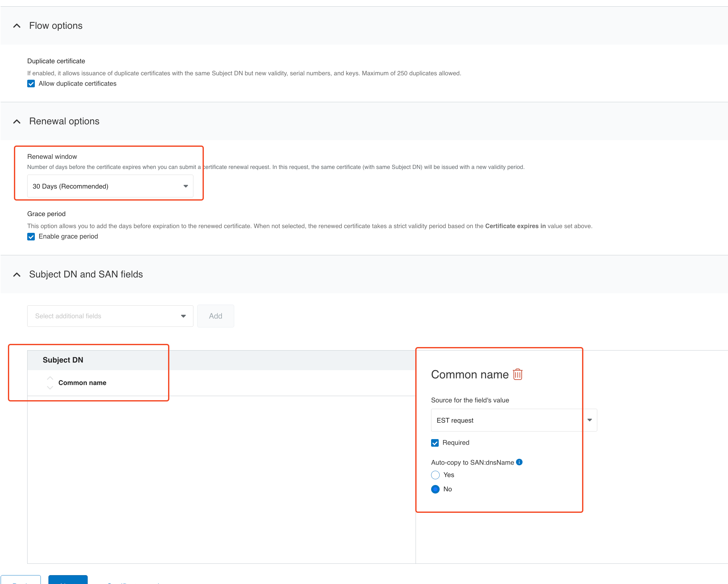Click the bold Certificate expires in text
The width and height of the screenshot is (728, 584).
pyautogui.click(x=515, y=226)
